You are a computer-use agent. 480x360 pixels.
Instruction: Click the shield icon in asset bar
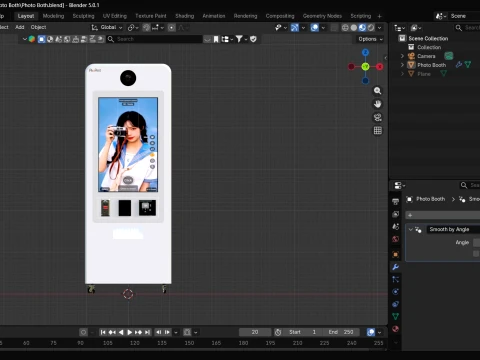click(253, 39)
